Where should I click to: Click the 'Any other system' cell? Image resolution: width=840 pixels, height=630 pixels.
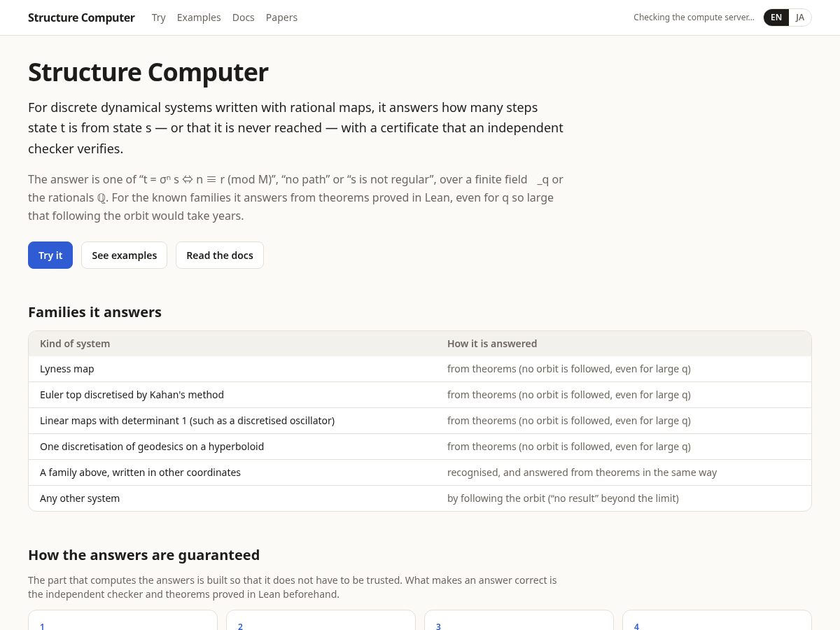[232, 498]
